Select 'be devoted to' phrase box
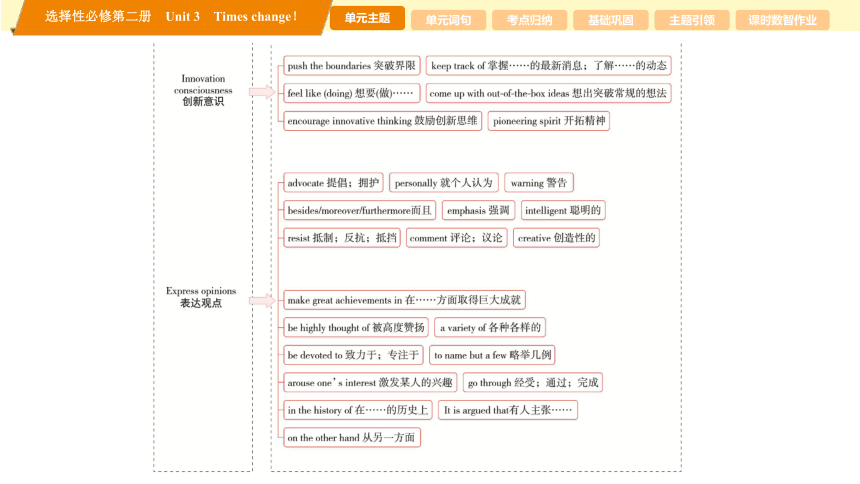 [353, 355]
